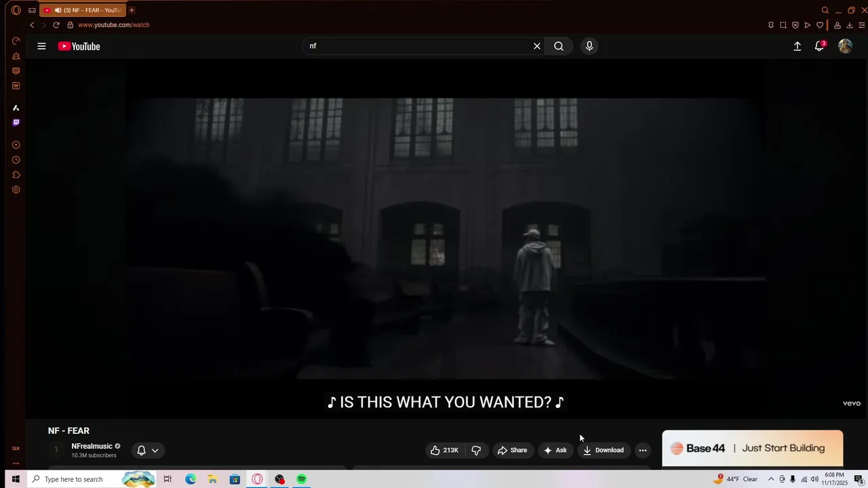
Task: Open the history clock icon in sidebar
Action: [x=16, y=160]
